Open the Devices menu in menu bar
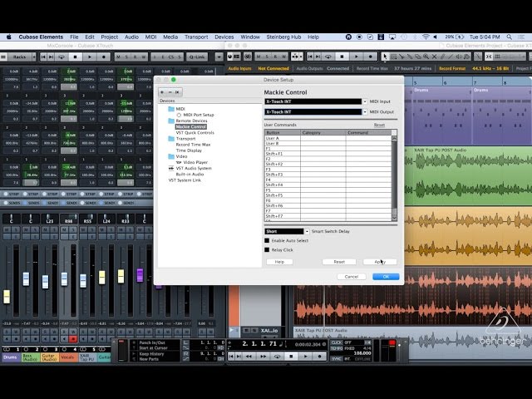 [x=224, y=37]
